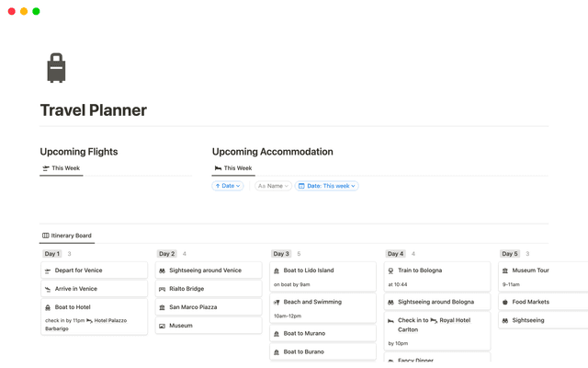
Task: Click the suitcase page icon
Action: (56, 69)
